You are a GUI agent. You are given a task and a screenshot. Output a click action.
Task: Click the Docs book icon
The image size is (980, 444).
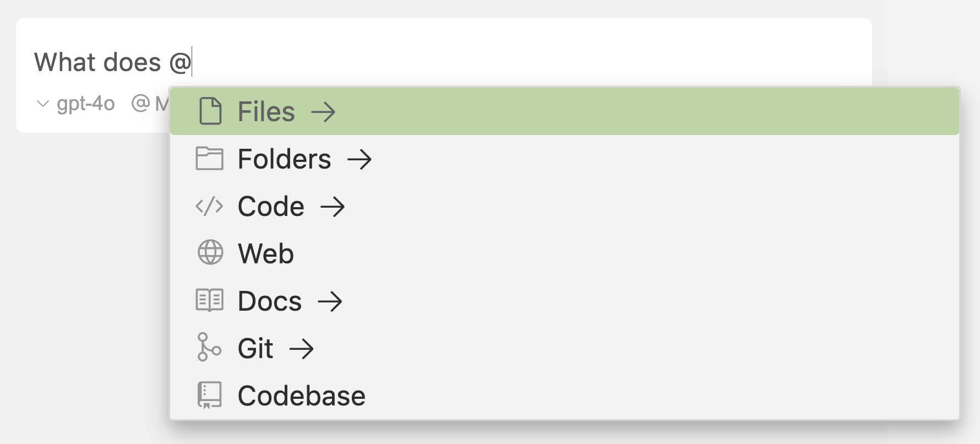point(210,301)
